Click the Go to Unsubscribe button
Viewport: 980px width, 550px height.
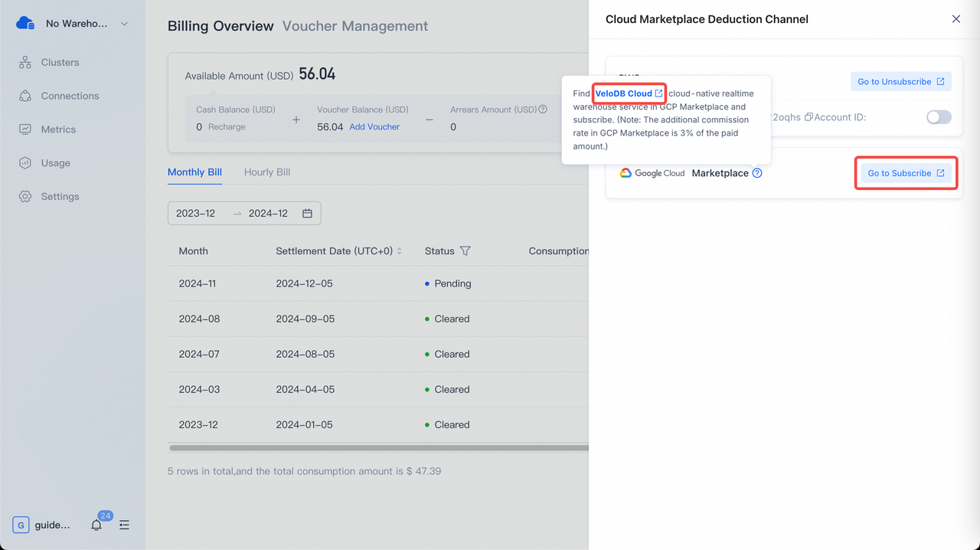tap(900, 82)
